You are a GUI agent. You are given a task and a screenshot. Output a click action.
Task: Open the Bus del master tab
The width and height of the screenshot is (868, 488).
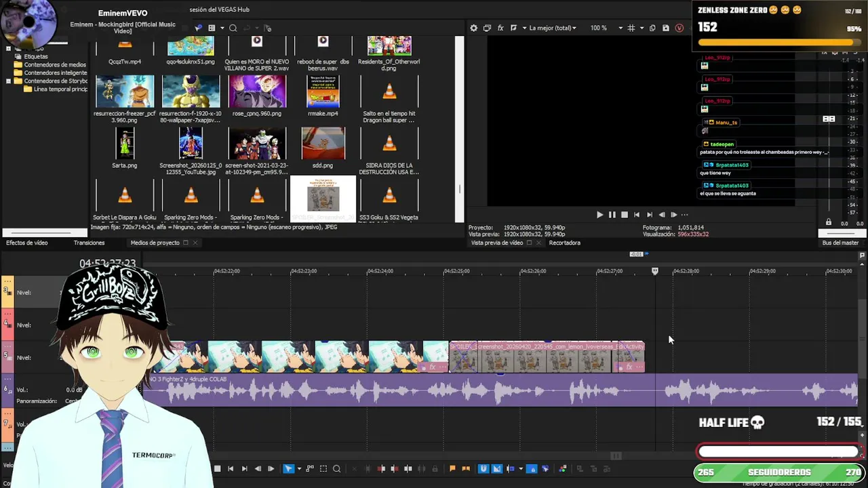tap(840, 243)
